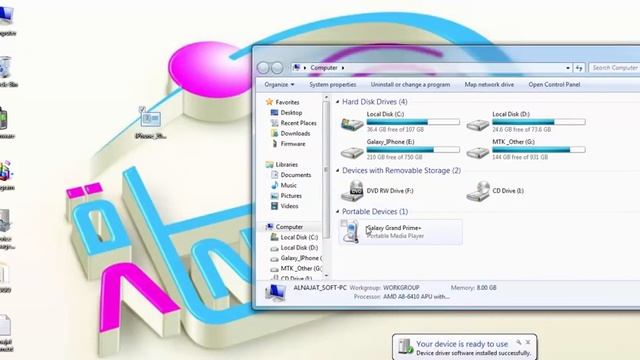Image resolution: width=640 pixels, height=360 pixels.
Task: Click Libraries icon in navigation pane
Action: tap(269, 164)
